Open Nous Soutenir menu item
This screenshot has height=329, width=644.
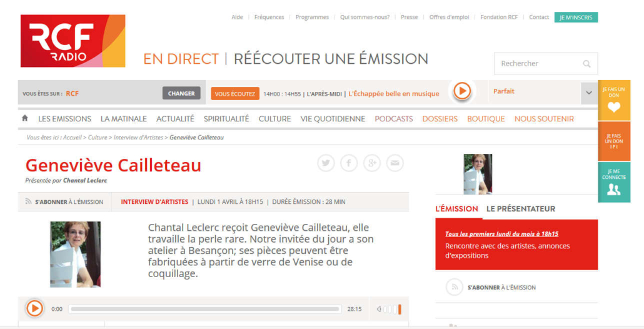pyautogui.click(x=544, y=119)
